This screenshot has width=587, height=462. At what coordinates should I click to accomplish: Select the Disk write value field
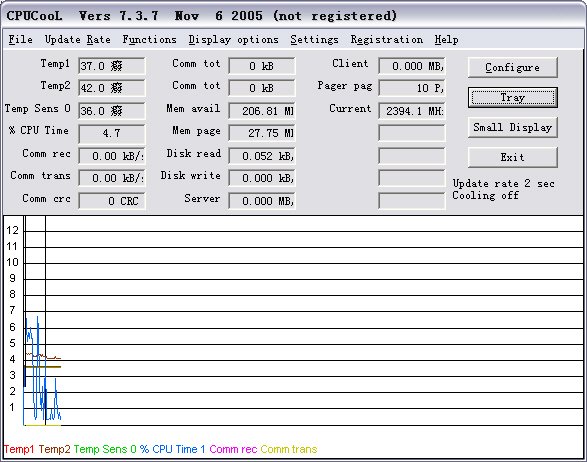(x=262, y=178)
